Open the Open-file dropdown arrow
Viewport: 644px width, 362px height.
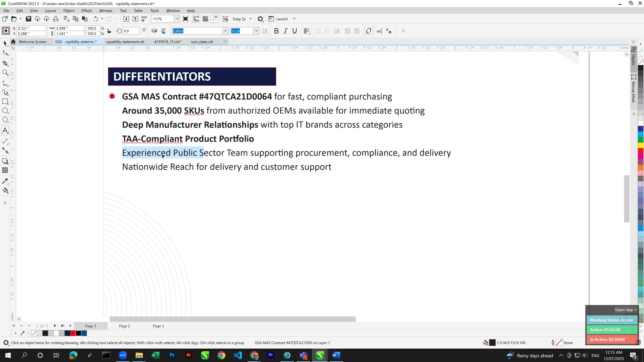20,19
